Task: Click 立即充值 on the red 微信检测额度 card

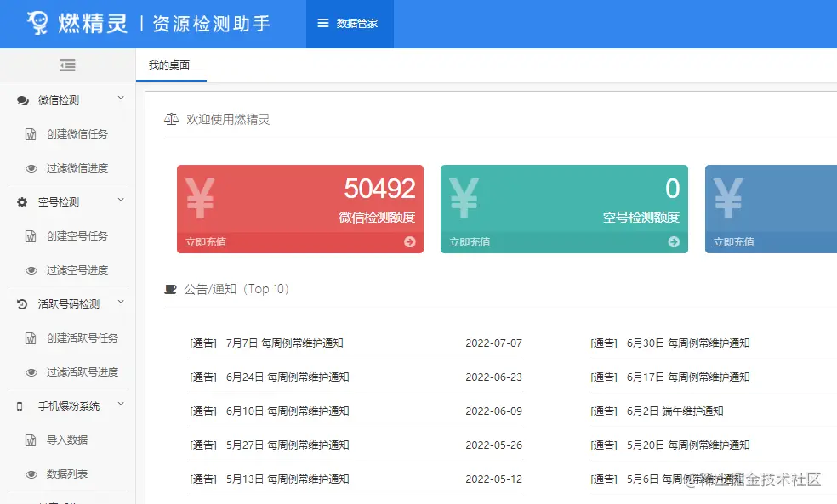Action: pyautogui.click(x=206, y=242)
